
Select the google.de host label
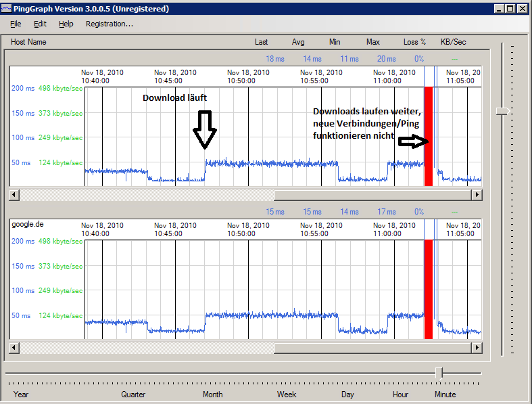pyautogui.click(x=26, y=224)
